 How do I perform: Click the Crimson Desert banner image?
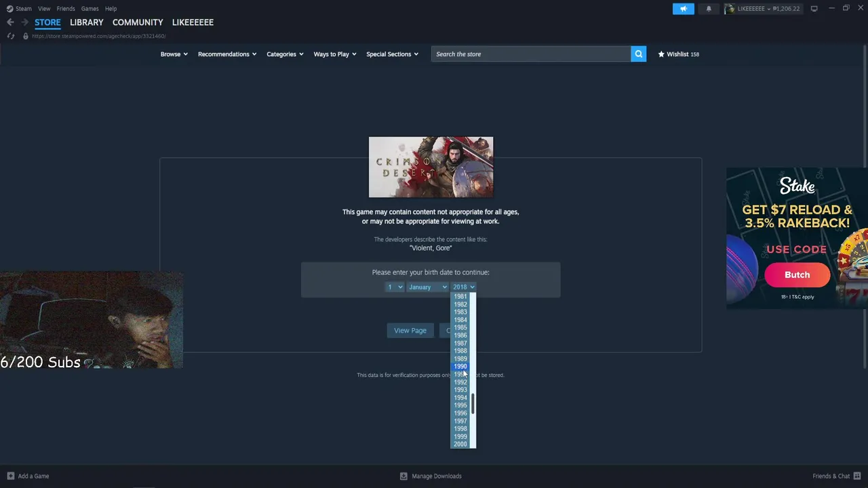(x=431, y=167)
